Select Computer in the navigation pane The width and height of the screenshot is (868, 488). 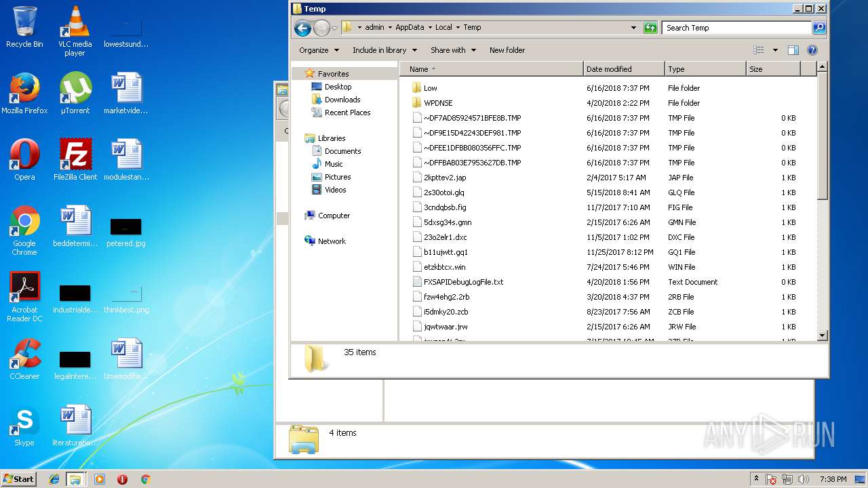point(334,216)
